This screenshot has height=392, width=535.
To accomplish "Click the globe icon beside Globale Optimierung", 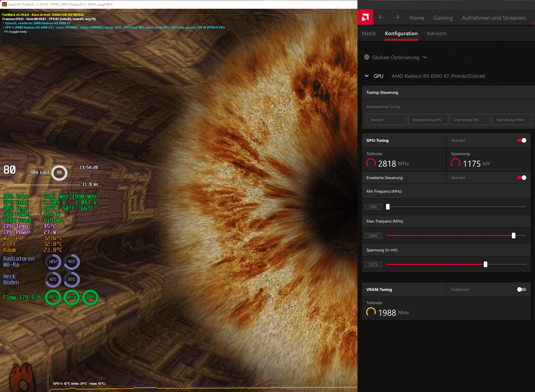I will pyautogui.click(x=367, y=57).
